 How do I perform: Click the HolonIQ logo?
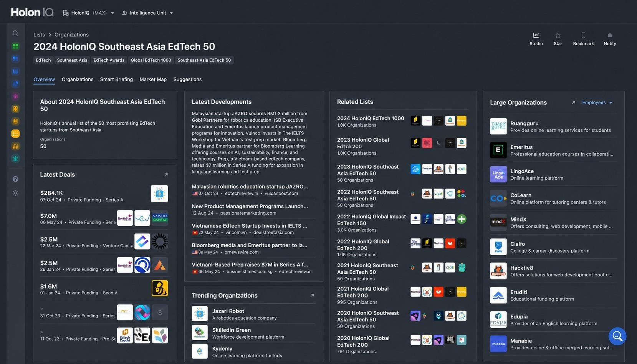pyautogui.click(x=32, y=13)
